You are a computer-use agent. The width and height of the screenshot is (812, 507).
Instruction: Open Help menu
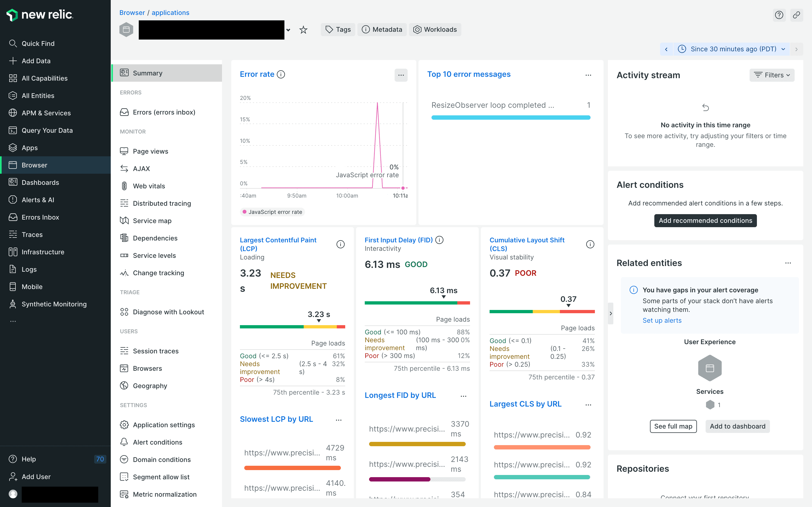coord(23,459)
